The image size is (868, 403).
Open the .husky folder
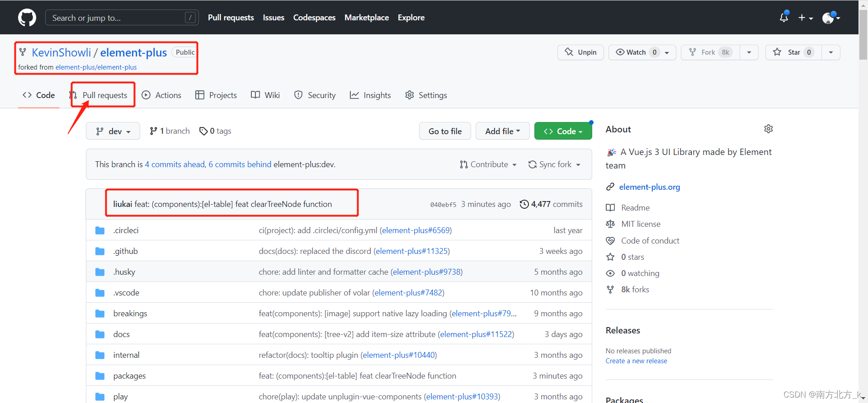[x=124, y=272]
